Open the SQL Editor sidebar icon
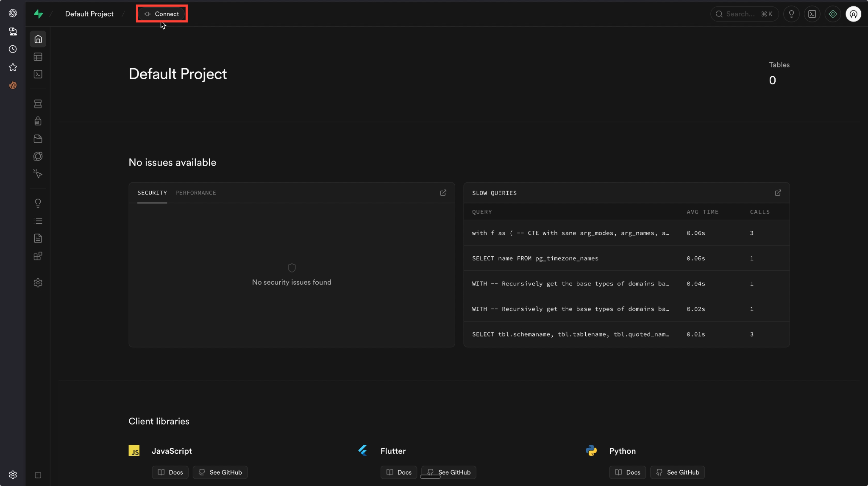 (38, 74)
